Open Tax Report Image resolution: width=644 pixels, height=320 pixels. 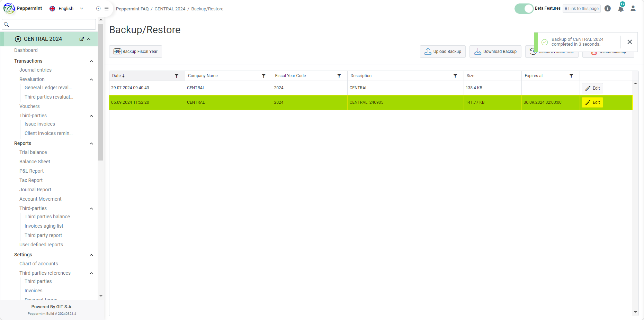31,180
